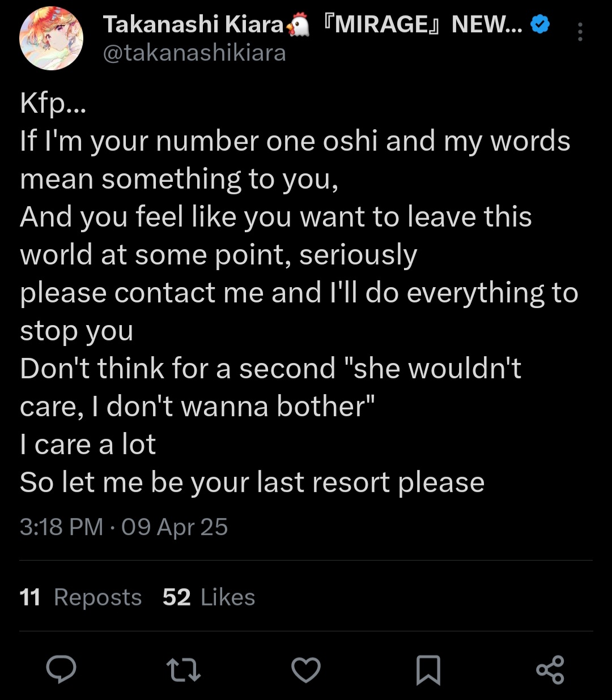The height and width of the screenshot is (700, 612).
Task: Click the Takanashi Kiara display name
Action: tap(193, 24)
